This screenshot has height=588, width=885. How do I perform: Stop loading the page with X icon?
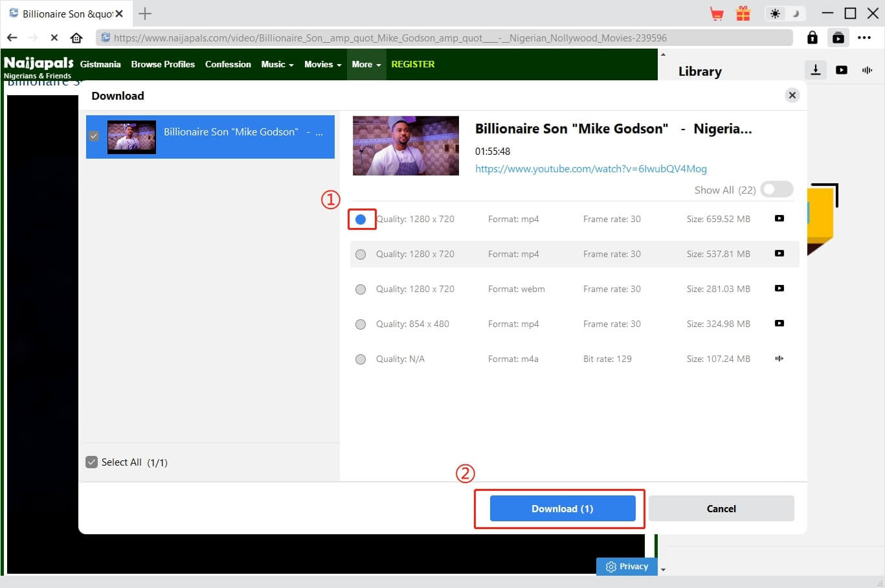[54, 38]
